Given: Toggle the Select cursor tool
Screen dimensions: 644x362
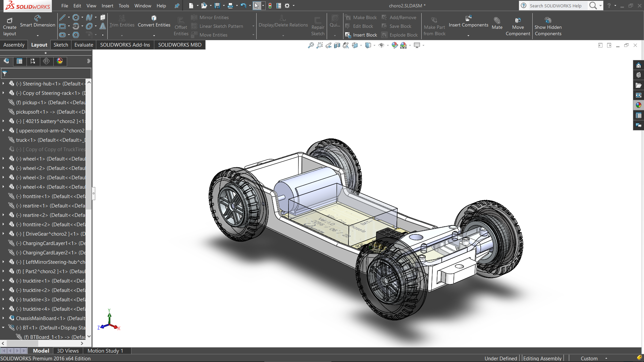Looking at the screenshot, I should tap(256, 6).
